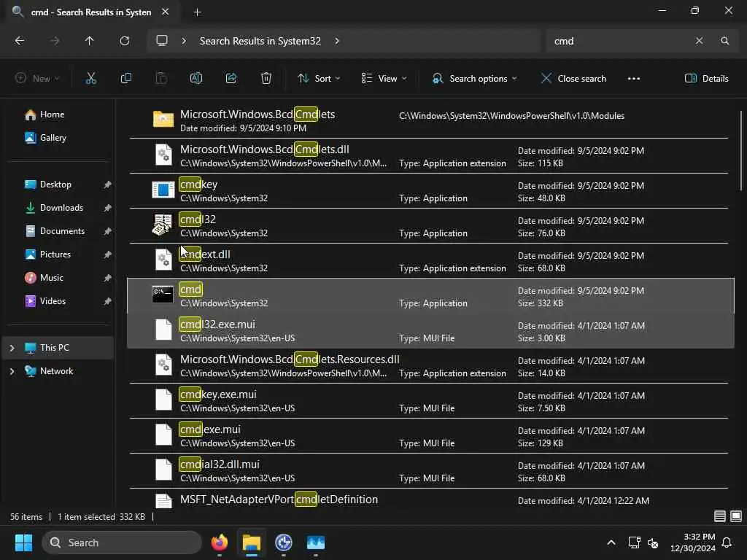Click the vertical scrollbar of results
The image size is (747, 560).
coord(741,150)
